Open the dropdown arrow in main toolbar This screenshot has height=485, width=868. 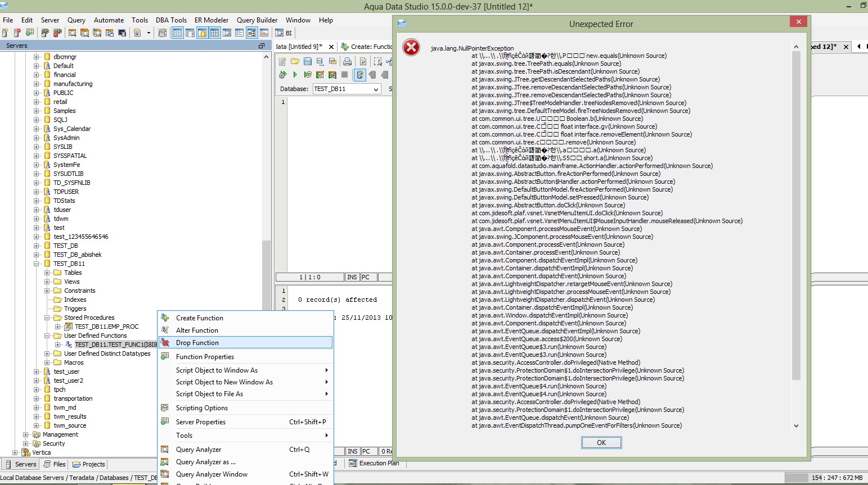tap(149, 33)
